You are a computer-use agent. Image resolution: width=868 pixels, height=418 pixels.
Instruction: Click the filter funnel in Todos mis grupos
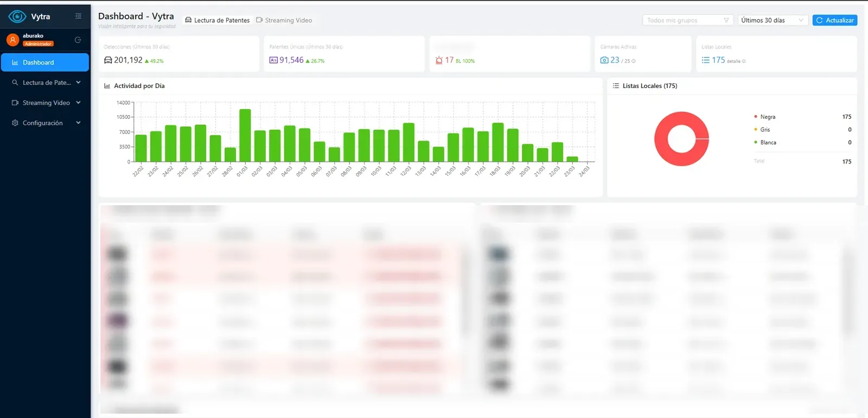726,20
